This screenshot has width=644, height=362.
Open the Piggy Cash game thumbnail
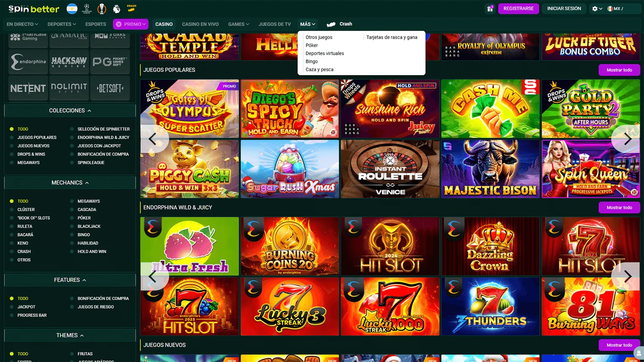point(190,169)
